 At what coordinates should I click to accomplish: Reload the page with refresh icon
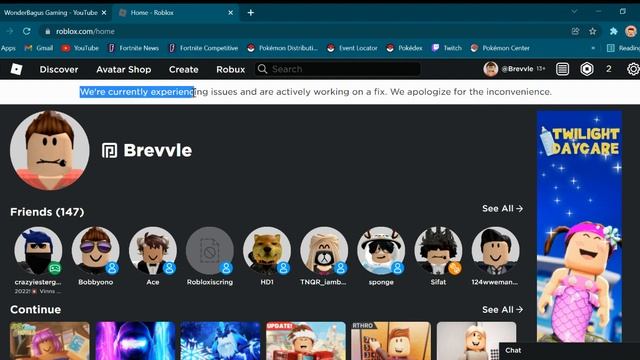[27, 31]
